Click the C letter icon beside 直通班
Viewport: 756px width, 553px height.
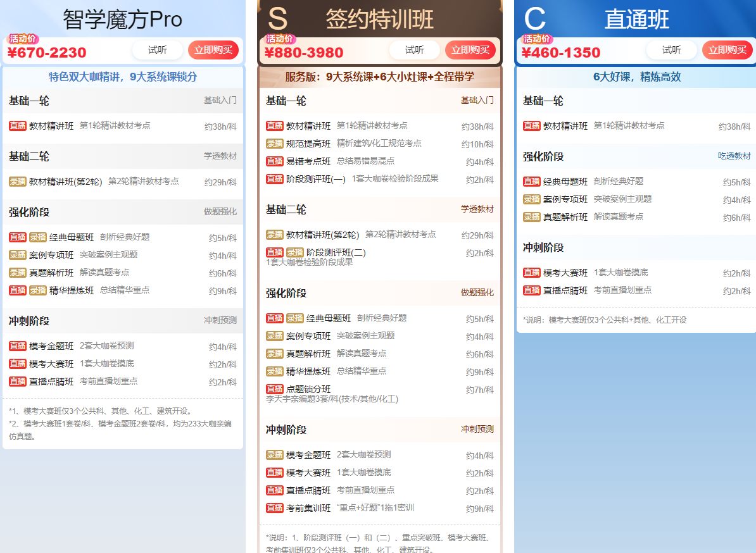click(x=534, y=19)
